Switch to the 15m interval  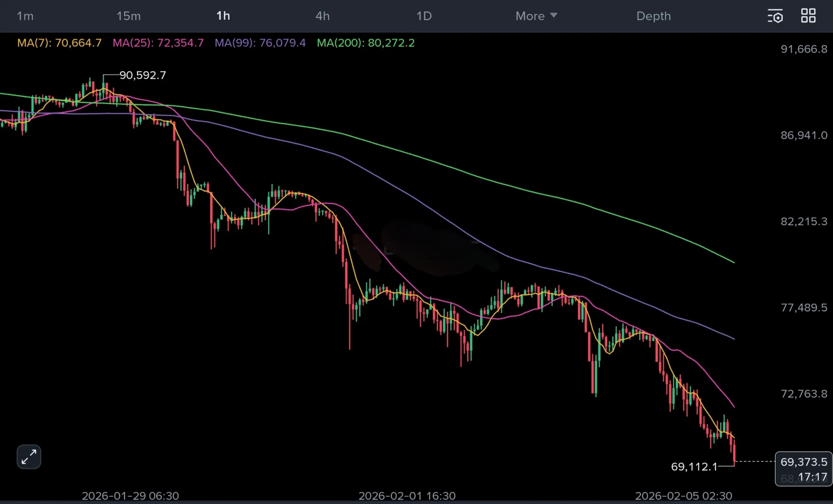point(129,16)
